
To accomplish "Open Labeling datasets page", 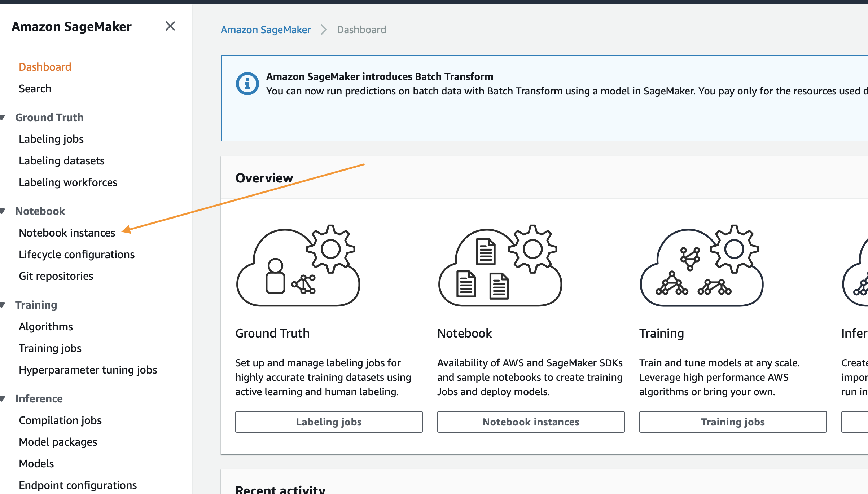I will (x=62, y=161).
